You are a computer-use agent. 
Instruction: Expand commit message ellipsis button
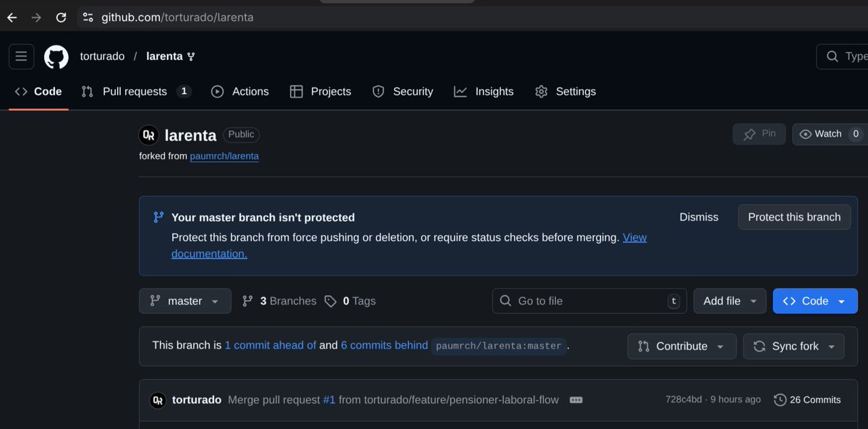576,400
